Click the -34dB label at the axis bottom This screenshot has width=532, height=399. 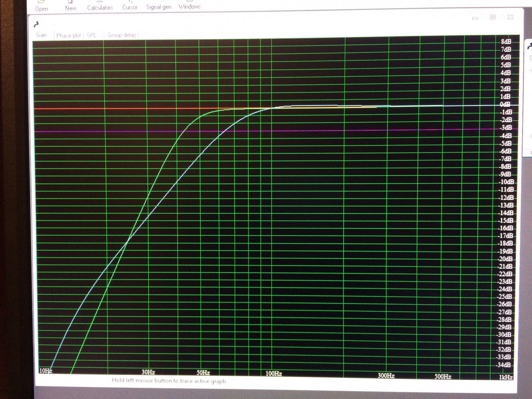coord(504,365)
